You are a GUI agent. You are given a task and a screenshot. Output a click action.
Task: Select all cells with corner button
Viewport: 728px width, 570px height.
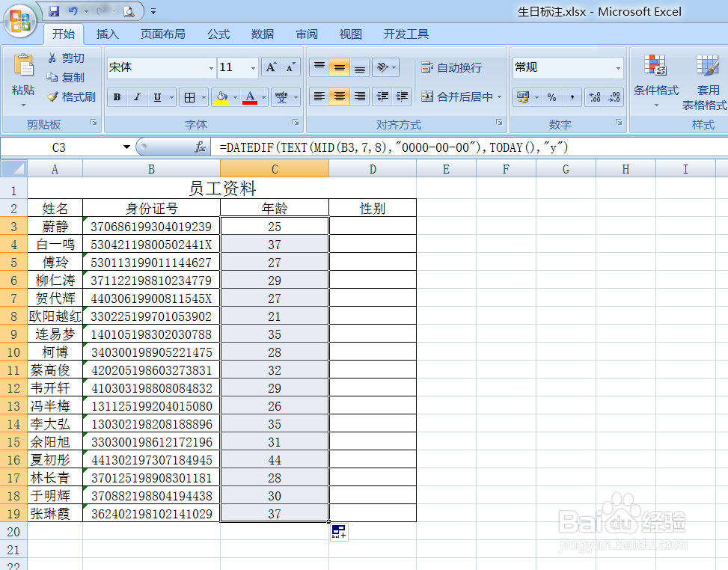pos(13,168)
